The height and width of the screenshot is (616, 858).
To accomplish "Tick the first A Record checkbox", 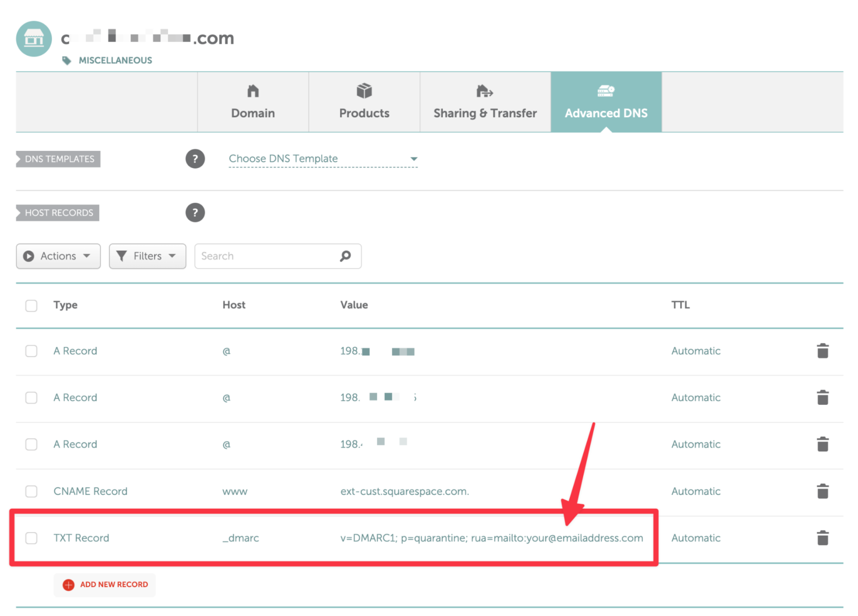I will point(31,351).
